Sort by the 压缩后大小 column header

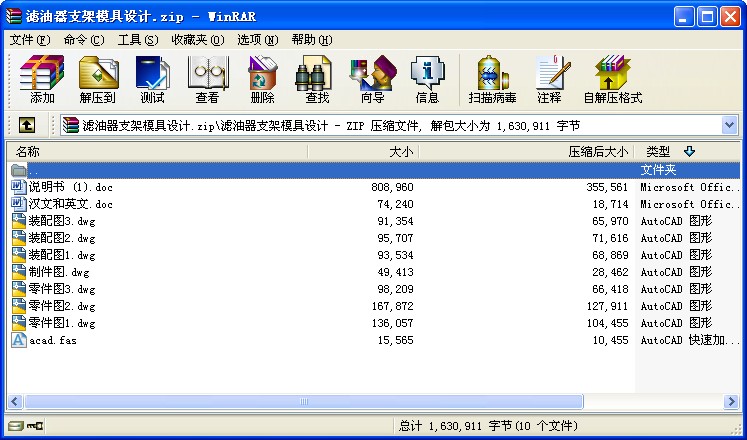526,152
